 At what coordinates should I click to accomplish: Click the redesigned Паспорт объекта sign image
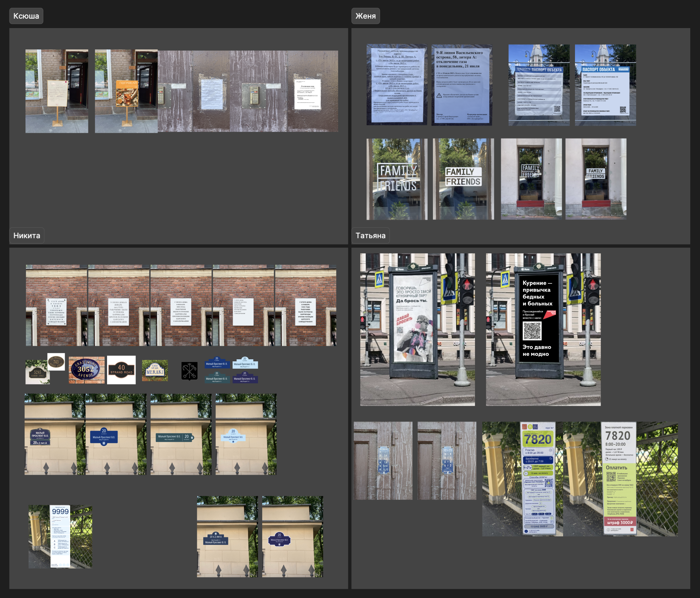[x=605, y=85]
